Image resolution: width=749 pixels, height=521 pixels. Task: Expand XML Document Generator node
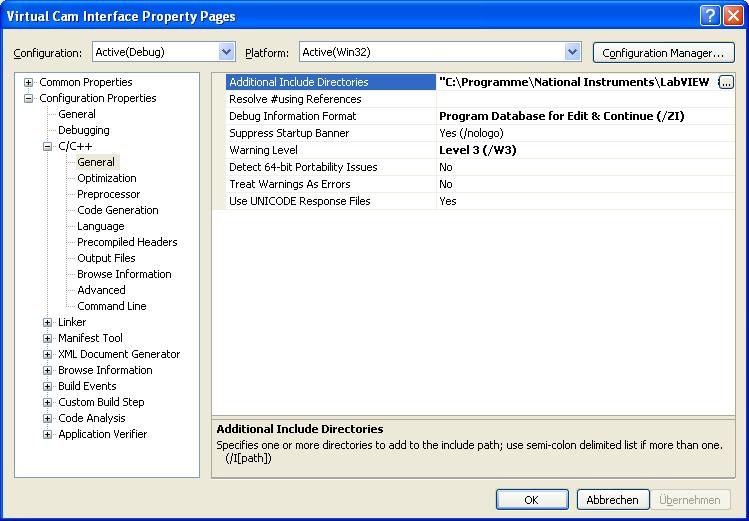(47, 354)
